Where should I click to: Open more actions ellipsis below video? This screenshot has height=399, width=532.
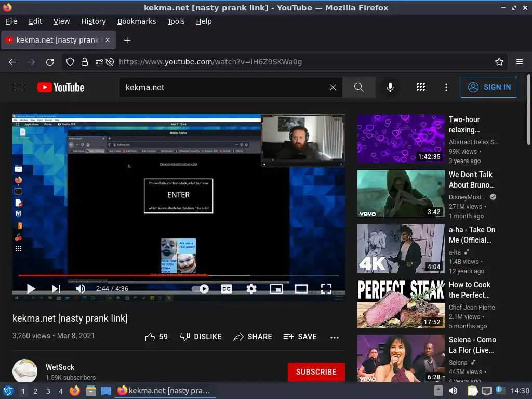tap(335, 337)
